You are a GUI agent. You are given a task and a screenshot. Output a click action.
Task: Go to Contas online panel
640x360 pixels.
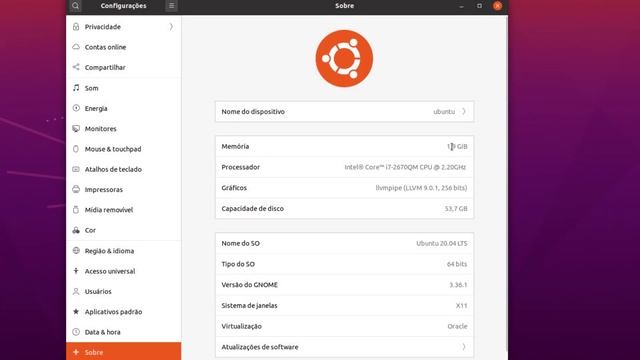pyautogui.click(x=124, y=47)
